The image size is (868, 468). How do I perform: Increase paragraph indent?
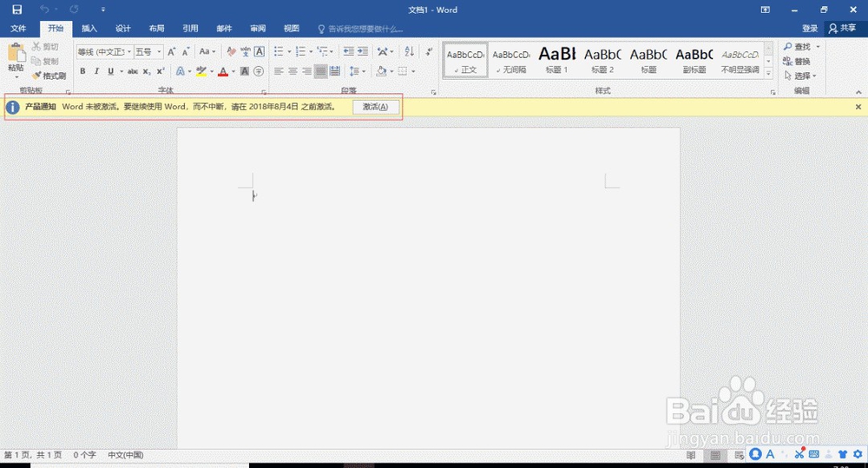[363, 51]
